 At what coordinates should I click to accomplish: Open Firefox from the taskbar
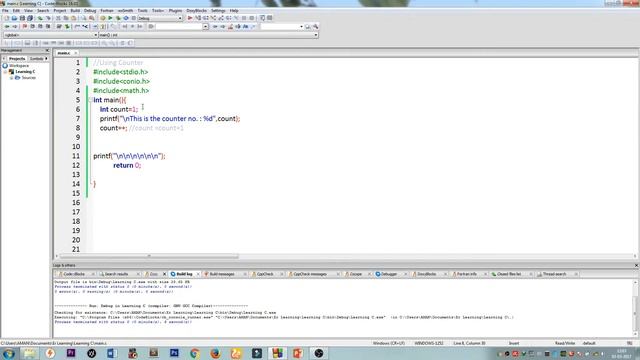click(215, 353)
